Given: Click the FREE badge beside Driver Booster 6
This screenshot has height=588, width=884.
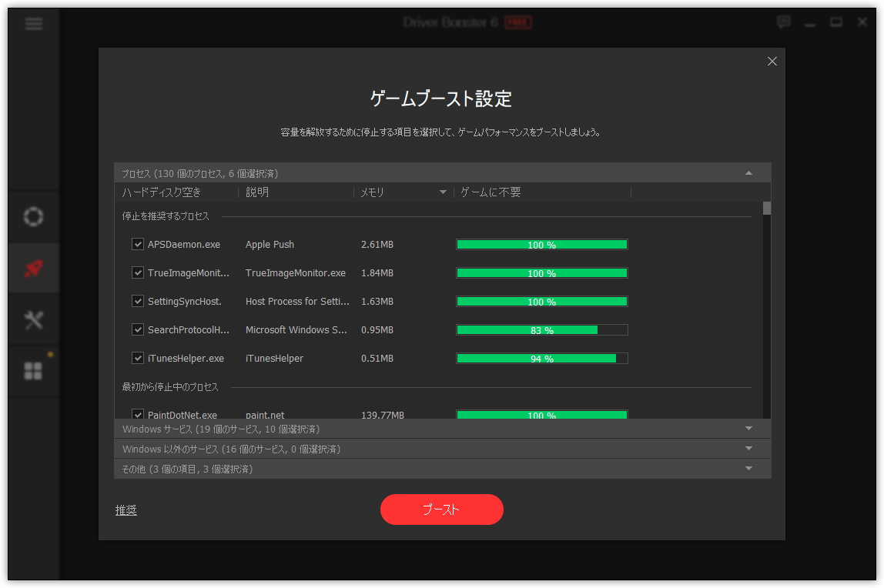Looking at the screenshot, I should tap(517, 22).
